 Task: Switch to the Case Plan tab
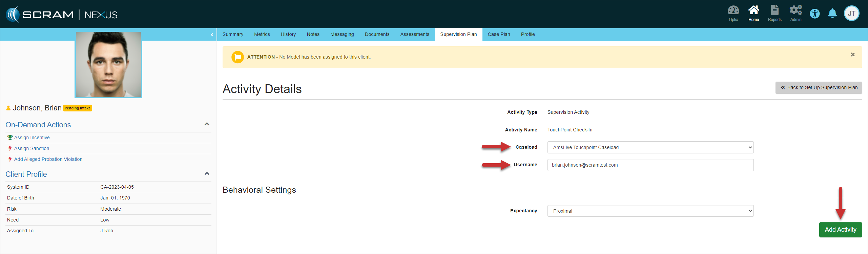499,34
